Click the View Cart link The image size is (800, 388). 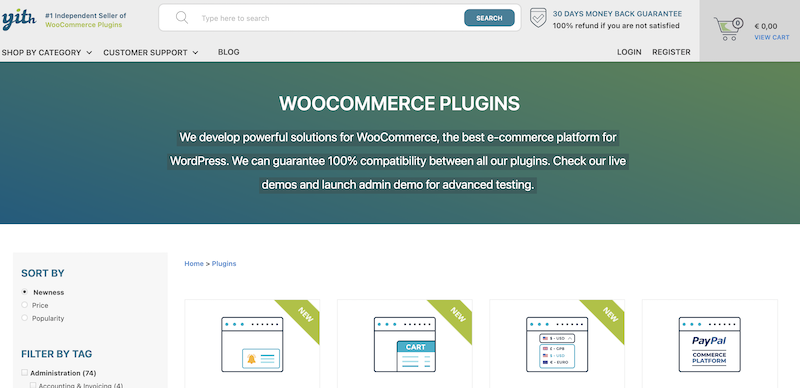[771, 37]
